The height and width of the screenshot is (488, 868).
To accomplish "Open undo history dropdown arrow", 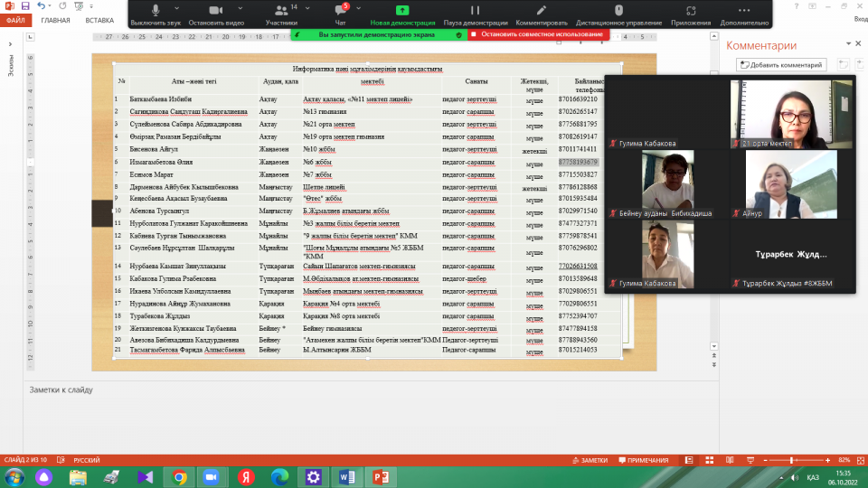I will 50,6.
